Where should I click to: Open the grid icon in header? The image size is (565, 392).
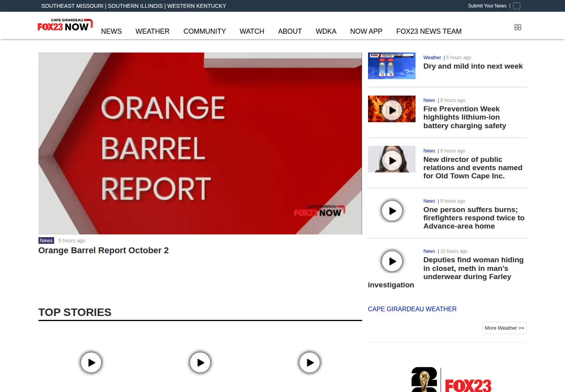tap(518, 27)
